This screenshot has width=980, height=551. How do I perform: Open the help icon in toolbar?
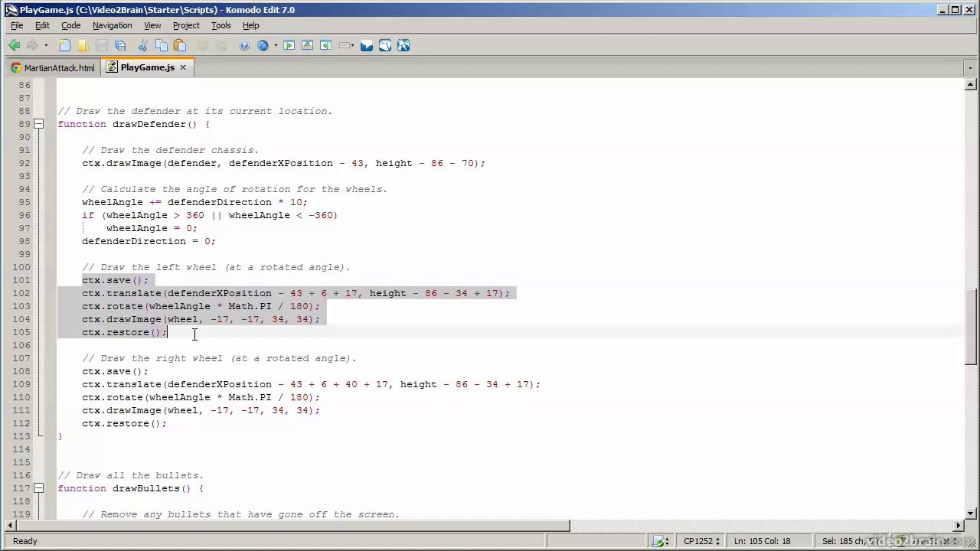pyautogui.click(x=244, y=46)
